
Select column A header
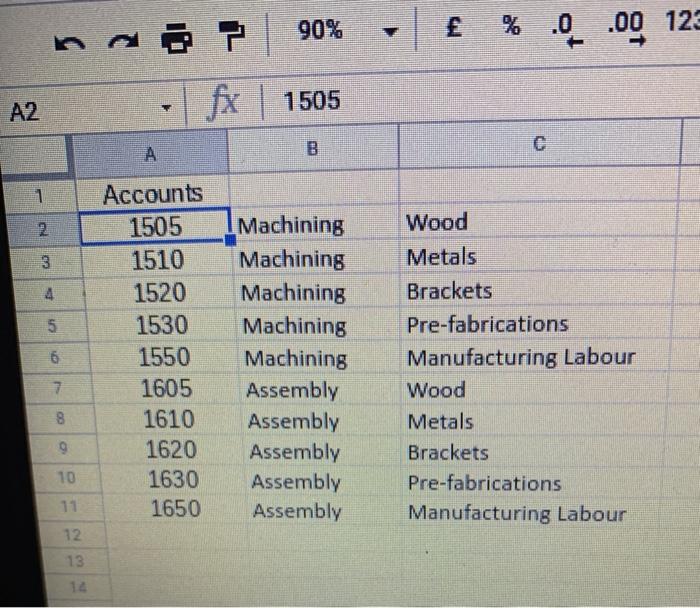(x=150, y=154)
